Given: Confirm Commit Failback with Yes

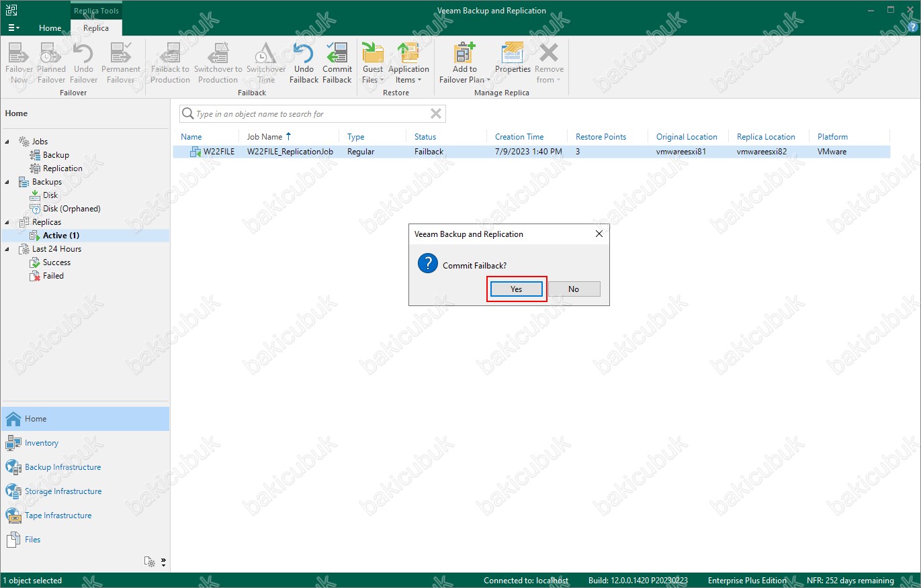Looking at the screenshot, I should point(516,289).
